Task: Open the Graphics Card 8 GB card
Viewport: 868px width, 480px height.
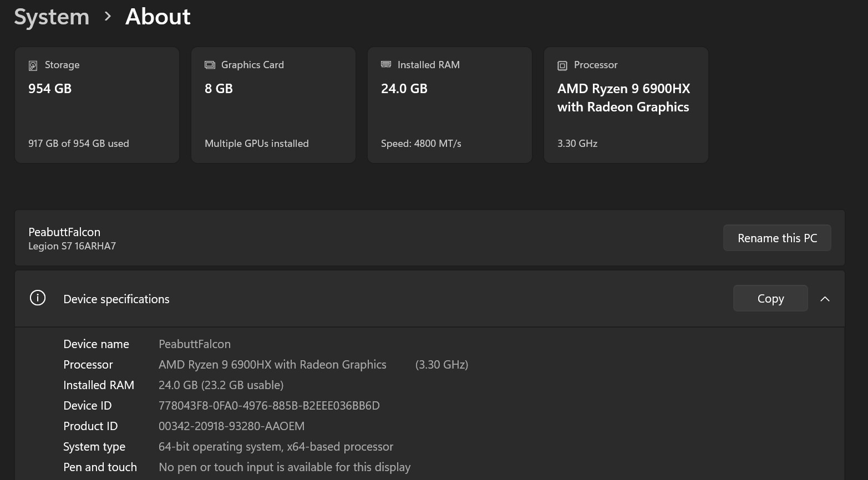Action: [273, 105]
